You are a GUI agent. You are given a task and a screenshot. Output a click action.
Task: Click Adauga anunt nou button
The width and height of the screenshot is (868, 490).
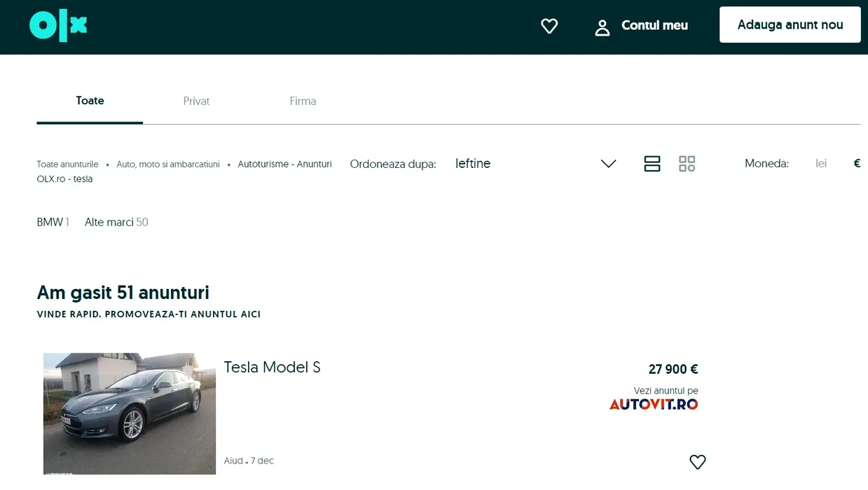click(790, 25)
